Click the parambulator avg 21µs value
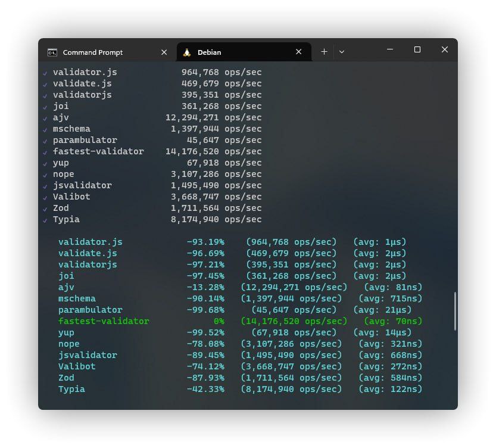This screenshot has height=448, width=496. (379, 310)
